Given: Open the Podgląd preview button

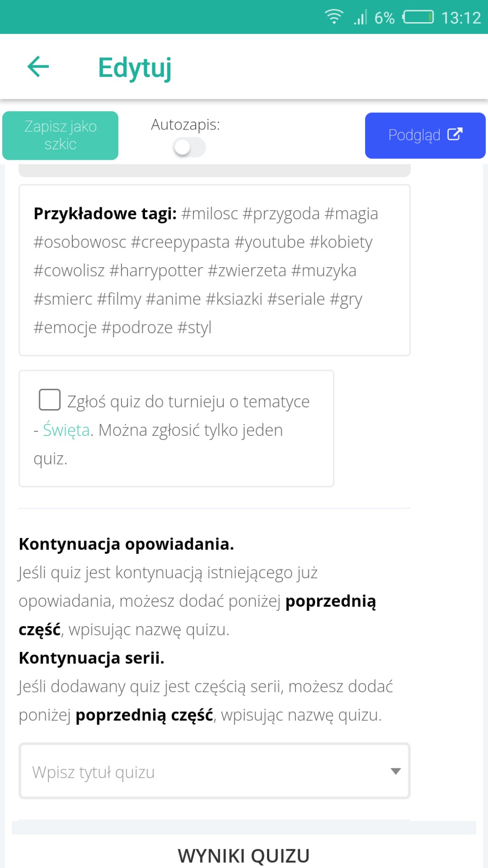Looking at the screenshot, I should 424,135.
